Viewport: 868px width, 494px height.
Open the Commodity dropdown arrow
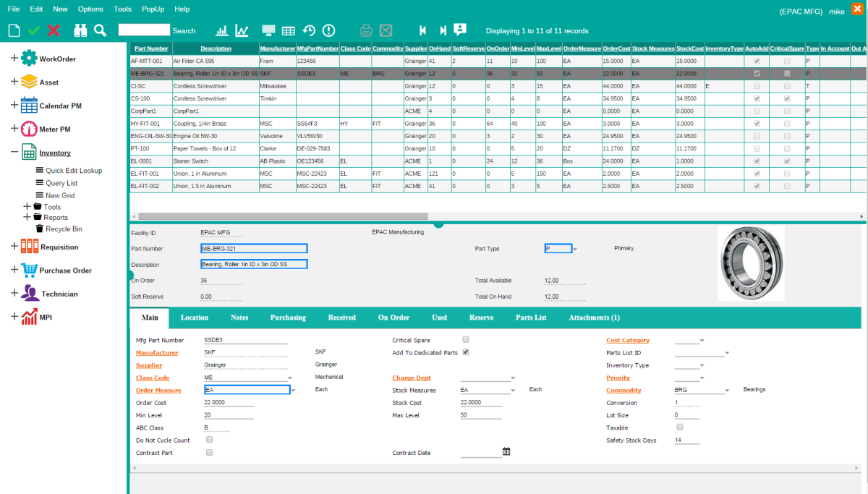click(726, 391)
